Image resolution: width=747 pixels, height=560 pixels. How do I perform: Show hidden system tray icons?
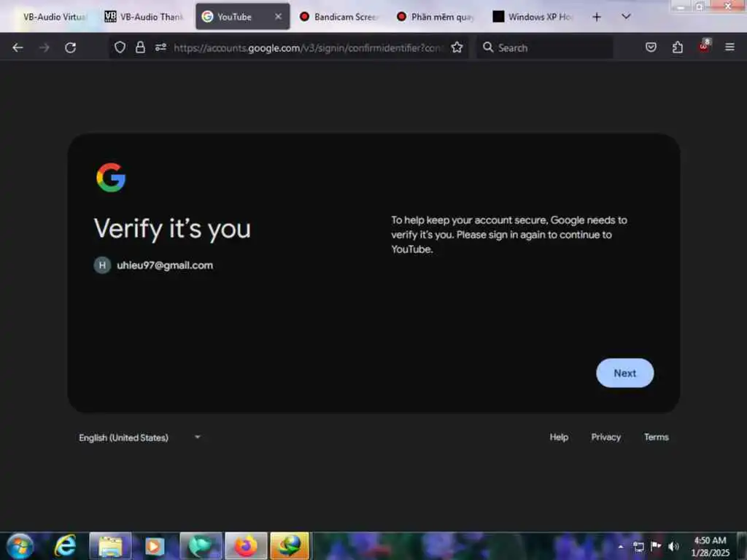[621, 546]
